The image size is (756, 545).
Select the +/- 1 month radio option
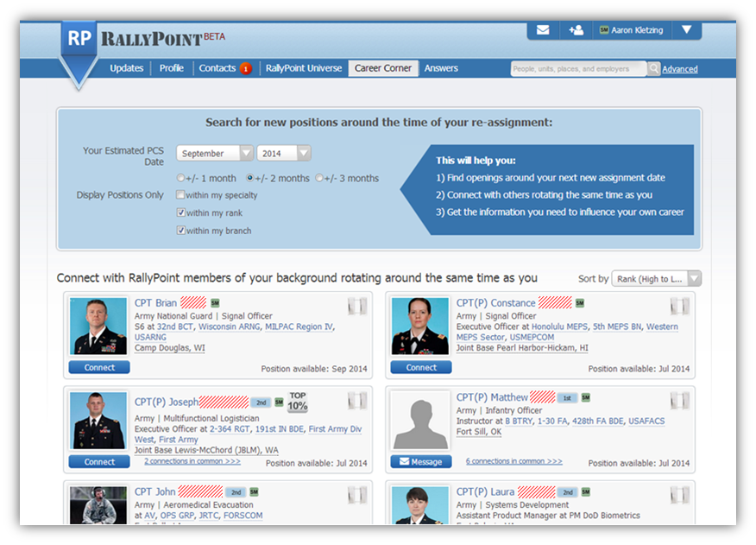(180, 178)
